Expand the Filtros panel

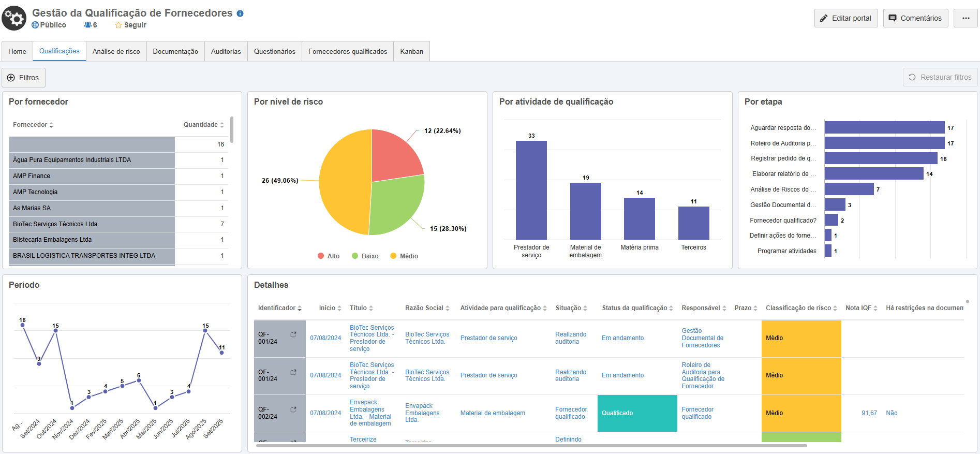point(23,78)
